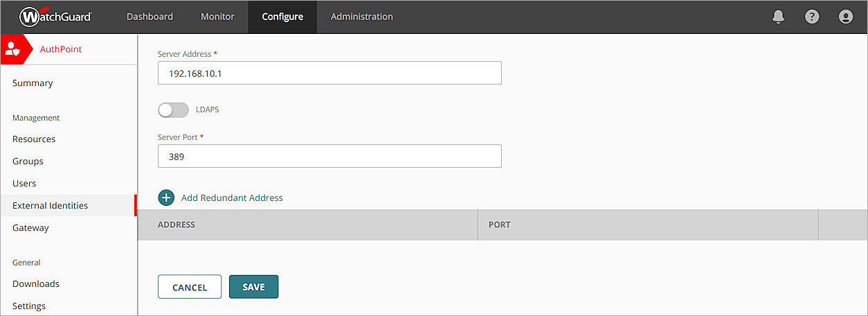This screenshot has width=868, height=316.
Task: Open the user account profile icon
Action: click(x=845, y=17)
